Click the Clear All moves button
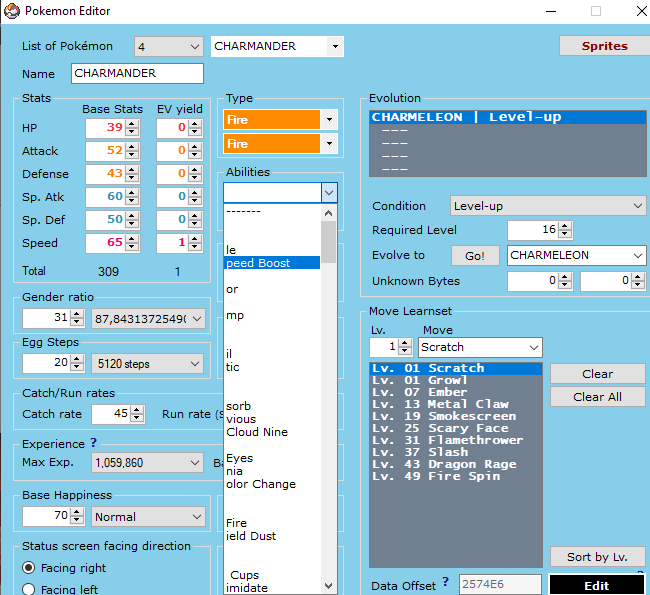This screenshot has width=650, height=595. tap(597, 397)
